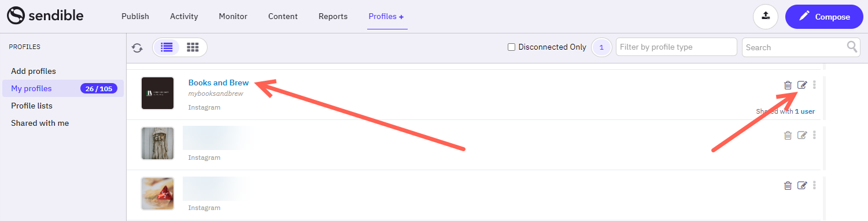The height and width of the screenshot is (221, 868).
Task: Switch to Reports
Action: 333,16
